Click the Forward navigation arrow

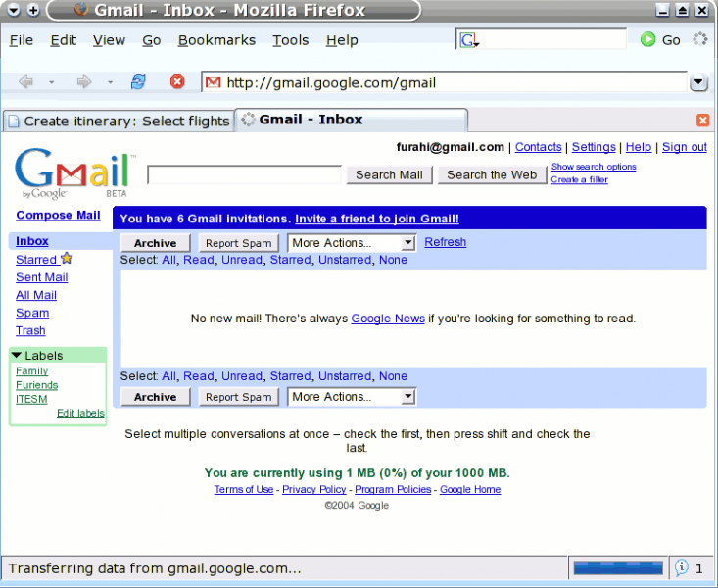tap(84, 82)
